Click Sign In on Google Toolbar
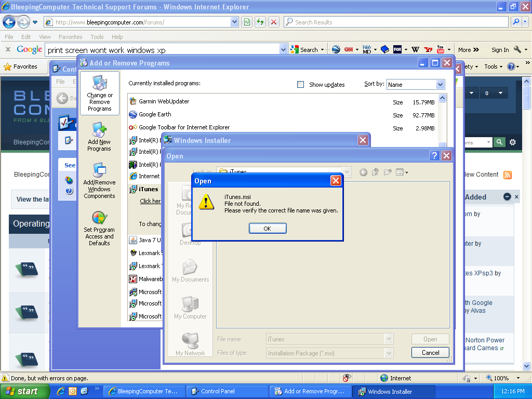Screen dimensions: 532x399 pyautogui.click(x=500, y=50)
